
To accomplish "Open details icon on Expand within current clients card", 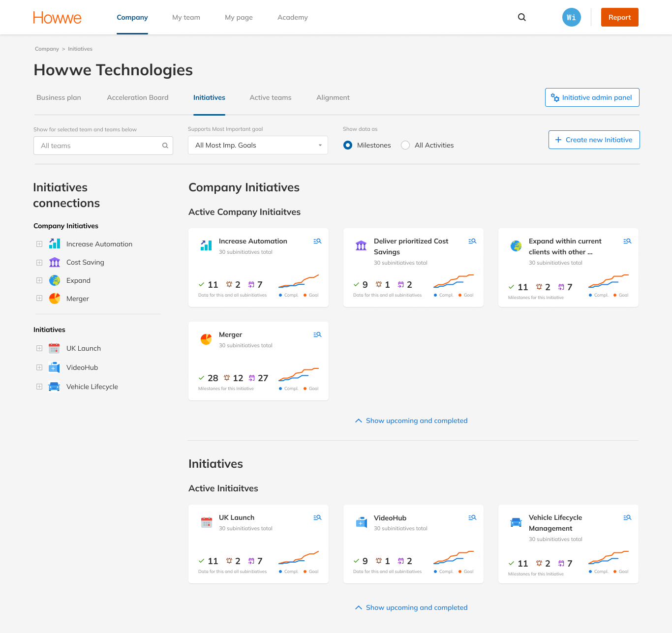I will (x=627, y=241).
